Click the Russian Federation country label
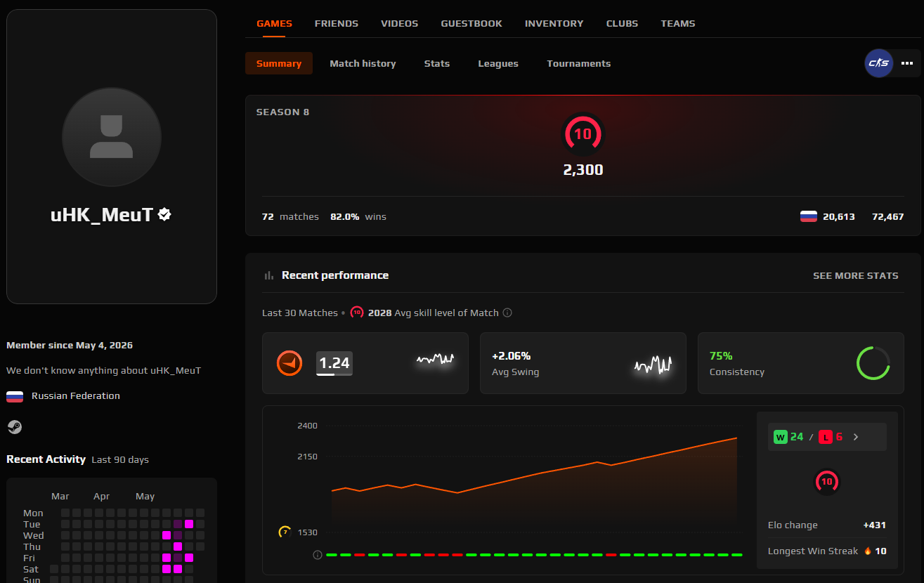Screen dimensions: 924x583 click(x=76, y=395)
